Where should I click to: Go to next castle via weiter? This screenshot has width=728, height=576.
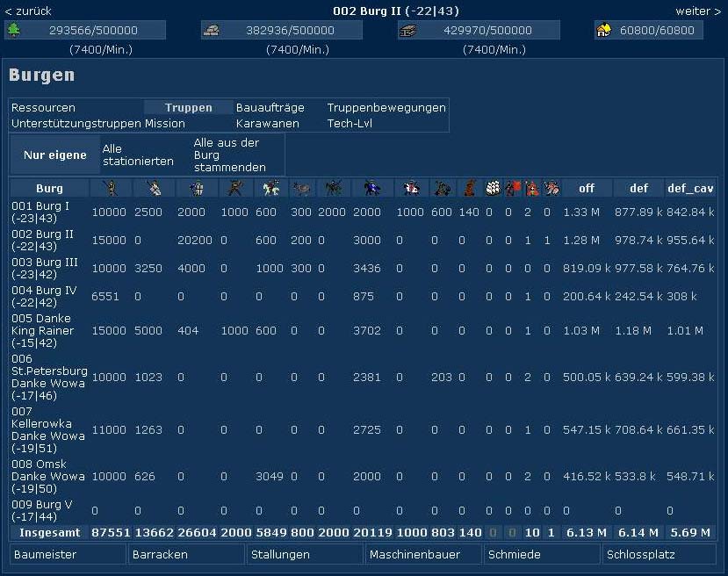point(698,11)
